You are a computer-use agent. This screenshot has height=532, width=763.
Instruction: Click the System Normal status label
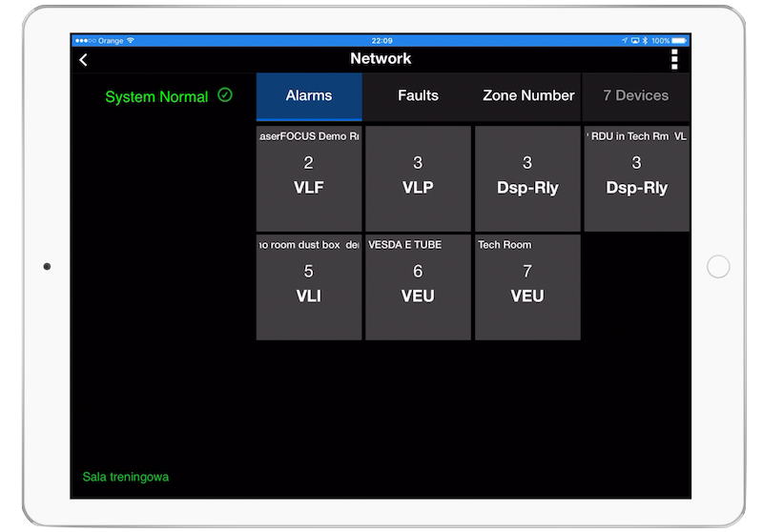156,96
